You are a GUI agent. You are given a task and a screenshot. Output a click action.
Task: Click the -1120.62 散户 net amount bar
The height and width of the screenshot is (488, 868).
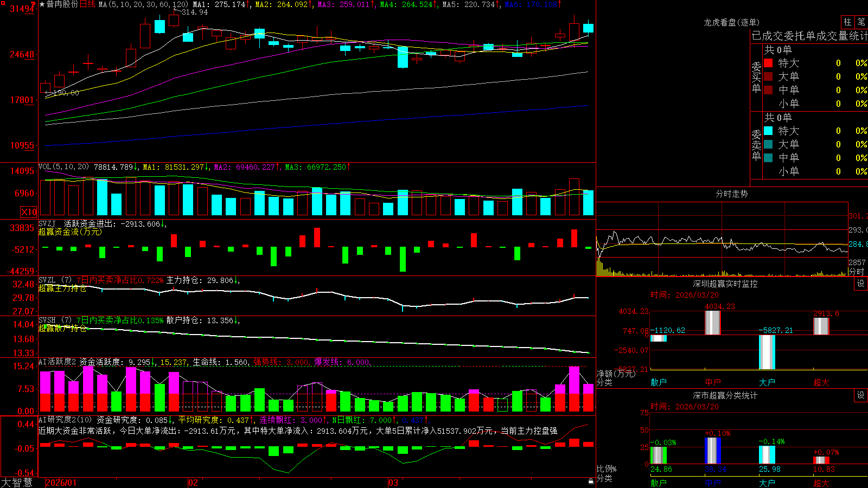point(659,338)
